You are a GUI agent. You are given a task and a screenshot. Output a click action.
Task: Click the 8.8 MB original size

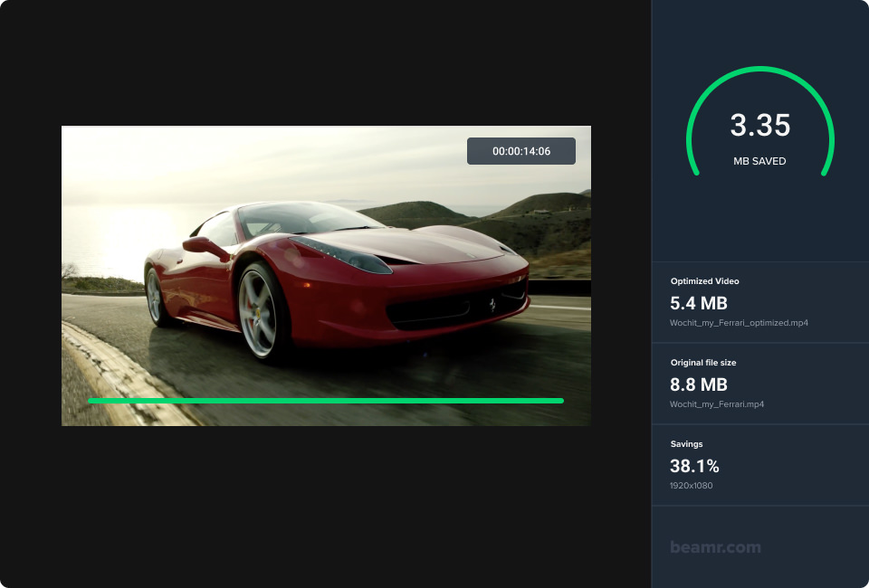click(x=698, y=384)
